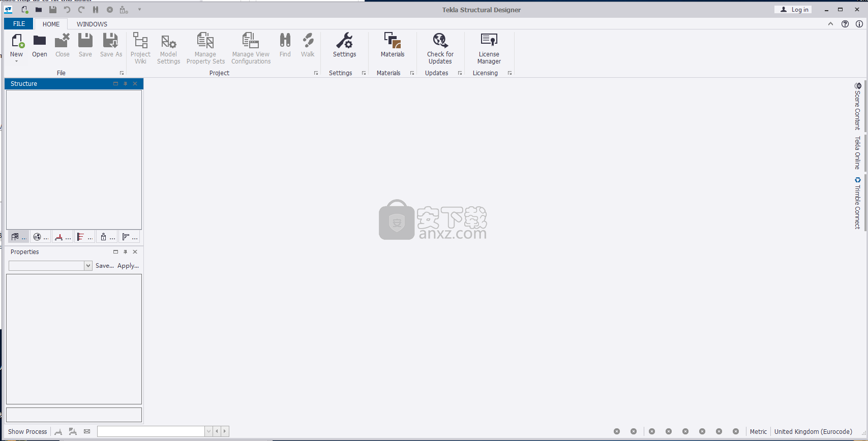The image size is (868, 441).
Task: Launch the Settings group dialog expander
Action: pyautogui.click(x=364, y=73)
